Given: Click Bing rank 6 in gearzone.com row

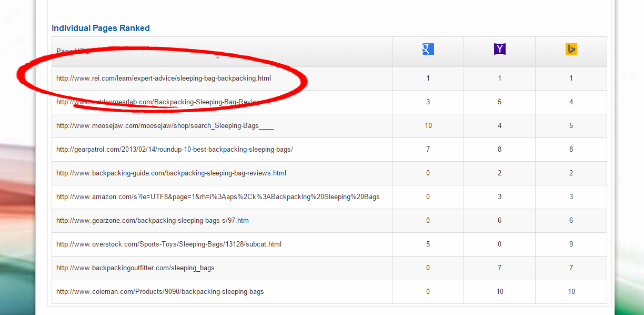Looking at the screenshot, I should point(571,221).
